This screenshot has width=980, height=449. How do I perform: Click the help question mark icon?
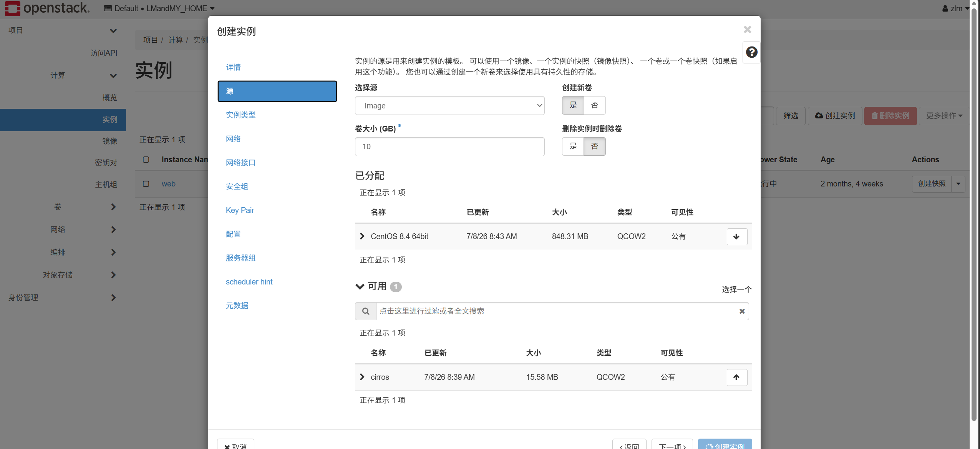pyautogui.click(x=751, y=52)
